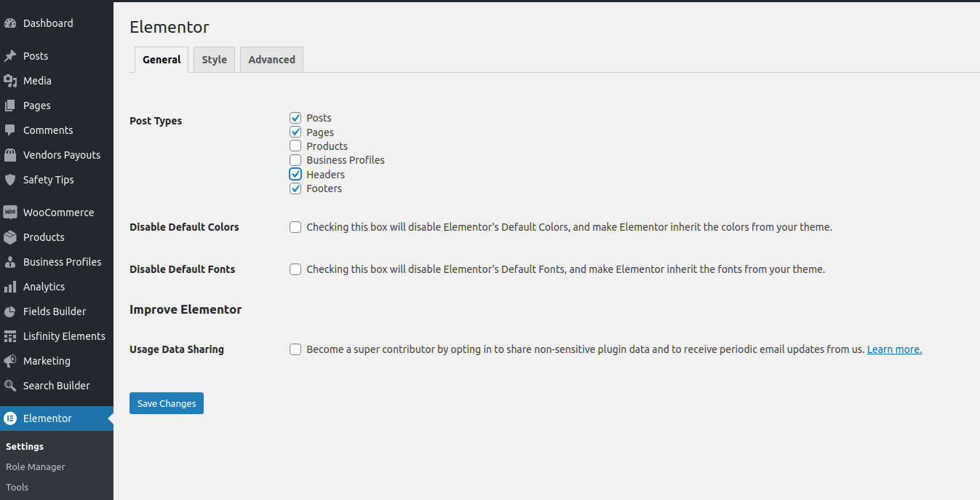Click the Pages icon in sidebar
Screen dimensions: 980x500
[x=10, y=106]
